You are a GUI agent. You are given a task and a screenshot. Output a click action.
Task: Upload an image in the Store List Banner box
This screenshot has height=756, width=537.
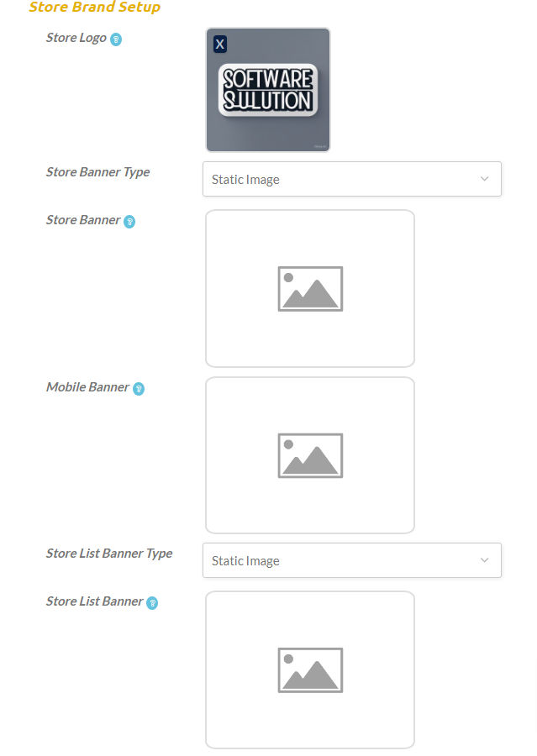[x=310, y=669]
